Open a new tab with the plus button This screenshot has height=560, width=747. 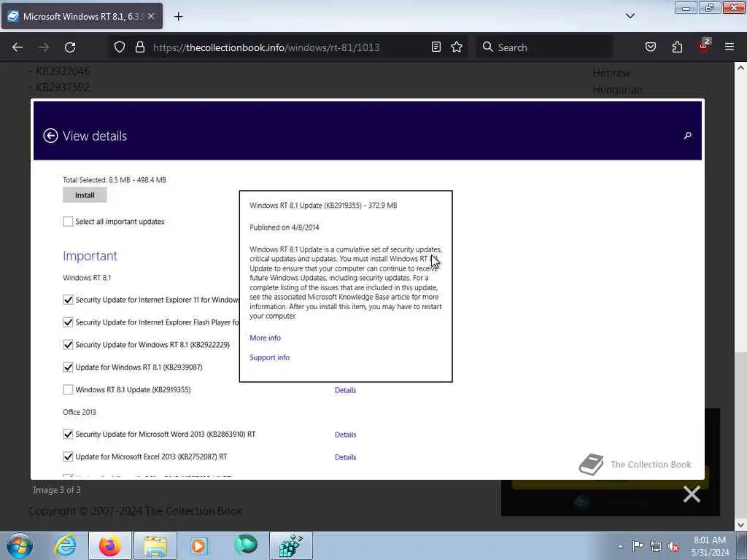(178, 17)
